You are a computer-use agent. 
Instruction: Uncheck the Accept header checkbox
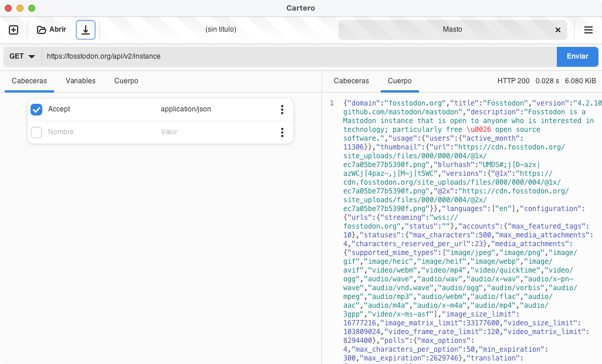[36, 110]
